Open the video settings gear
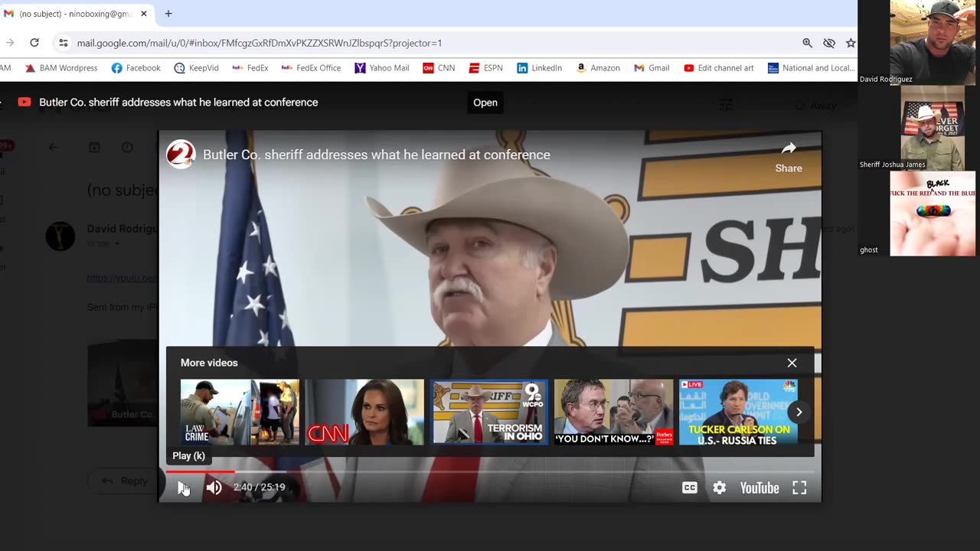 coord(720,487)
